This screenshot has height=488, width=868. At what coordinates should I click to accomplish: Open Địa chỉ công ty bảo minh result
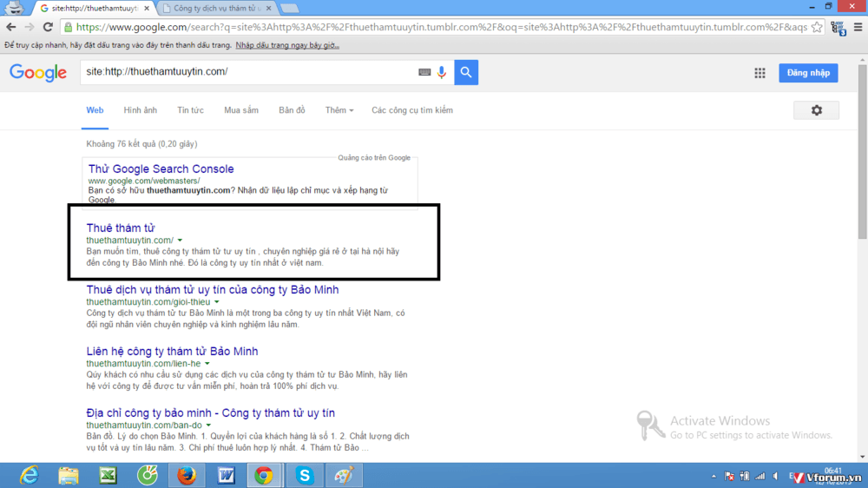210,412
